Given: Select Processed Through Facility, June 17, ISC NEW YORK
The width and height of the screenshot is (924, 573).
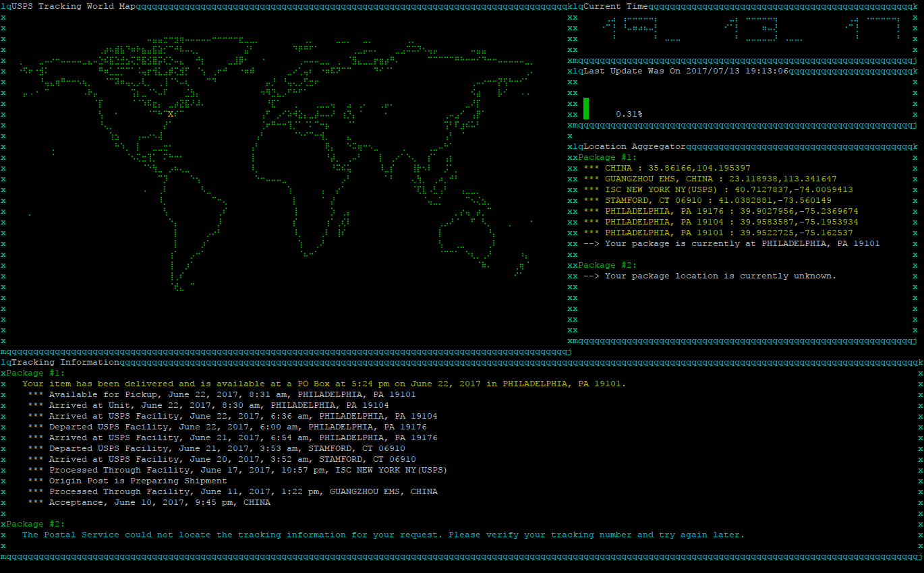Looking at the screenshot, I should pos(238,470).
